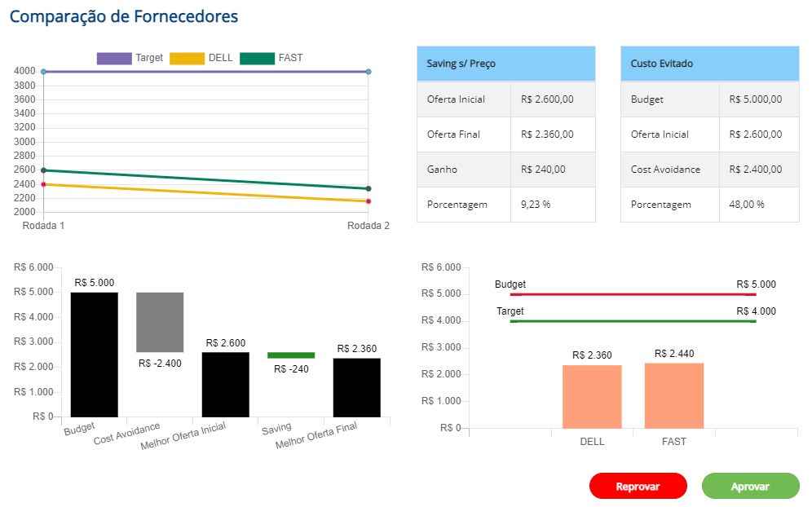Toggle the yellow DELL legend swatch
Image resolution: width=812 pixels, height=507 pixels.
(187, 58)
